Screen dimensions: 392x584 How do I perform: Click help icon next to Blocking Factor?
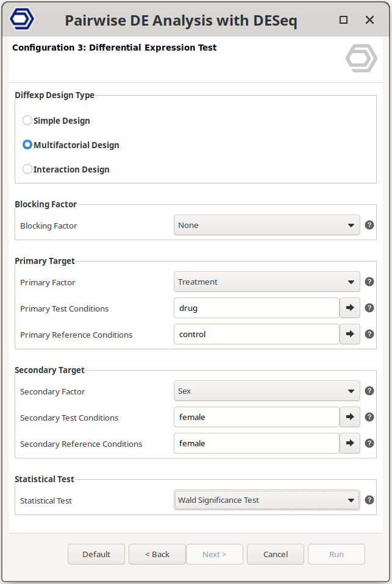pyautogui.click(x=369, y=225)
